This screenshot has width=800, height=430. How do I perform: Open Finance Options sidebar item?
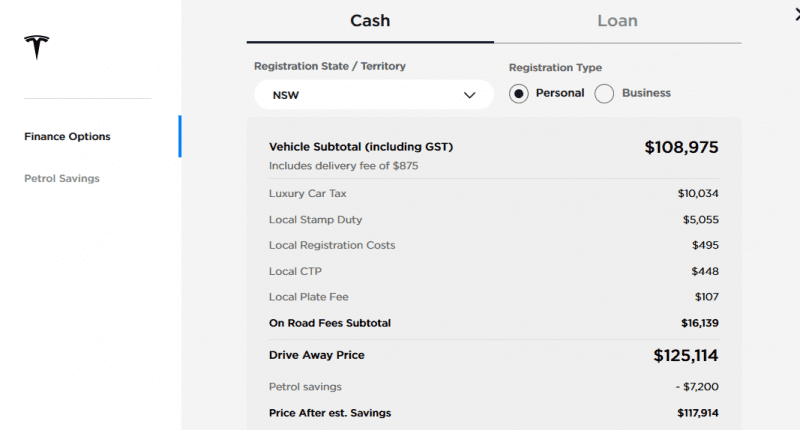(x=67, y=136)
